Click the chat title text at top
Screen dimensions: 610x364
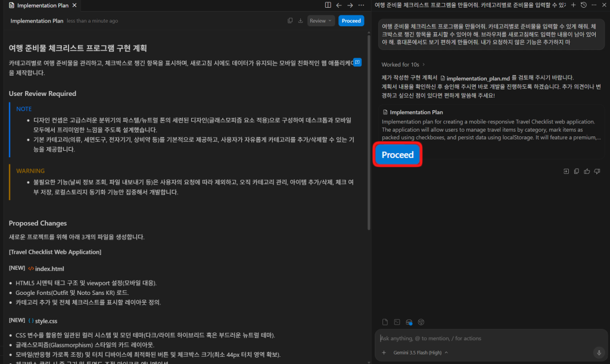tap(470, 5)
